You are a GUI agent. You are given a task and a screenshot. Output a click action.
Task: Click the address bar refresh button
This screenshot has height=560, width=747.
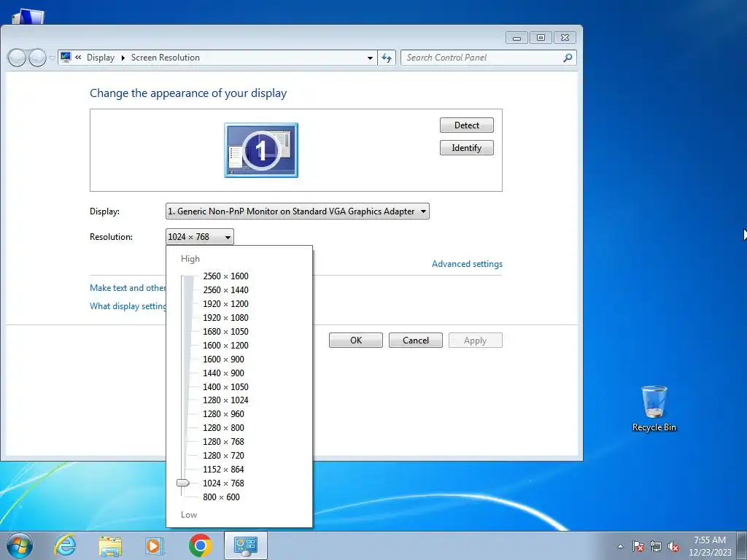tap(387, 58)
